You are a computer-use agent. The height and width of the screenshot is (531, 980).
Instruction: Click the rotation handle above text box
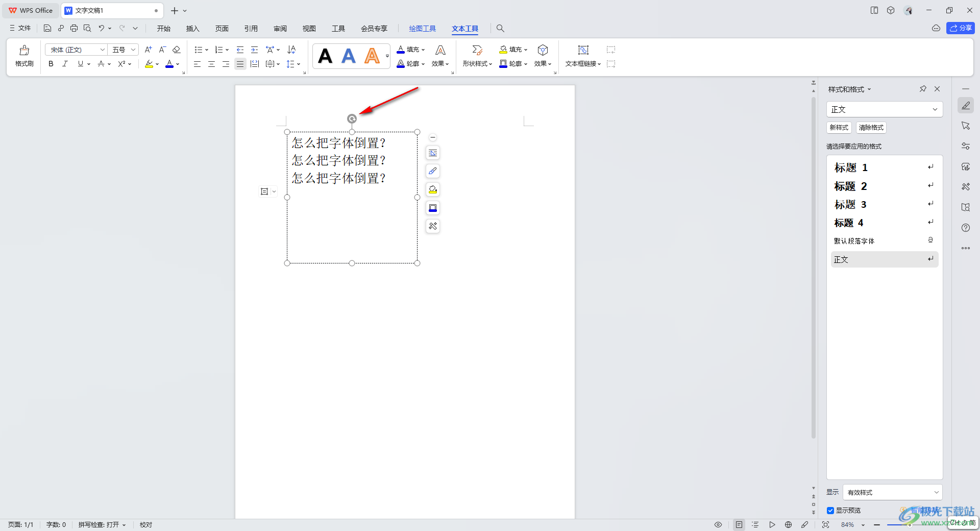(x=352, y=119)
